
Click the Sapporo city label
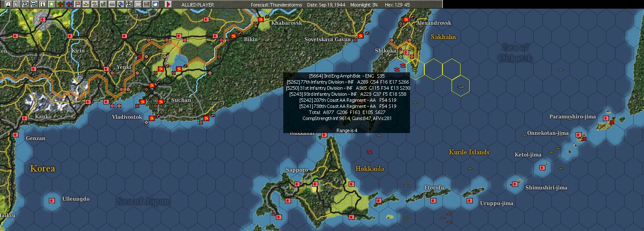[297, 170]
